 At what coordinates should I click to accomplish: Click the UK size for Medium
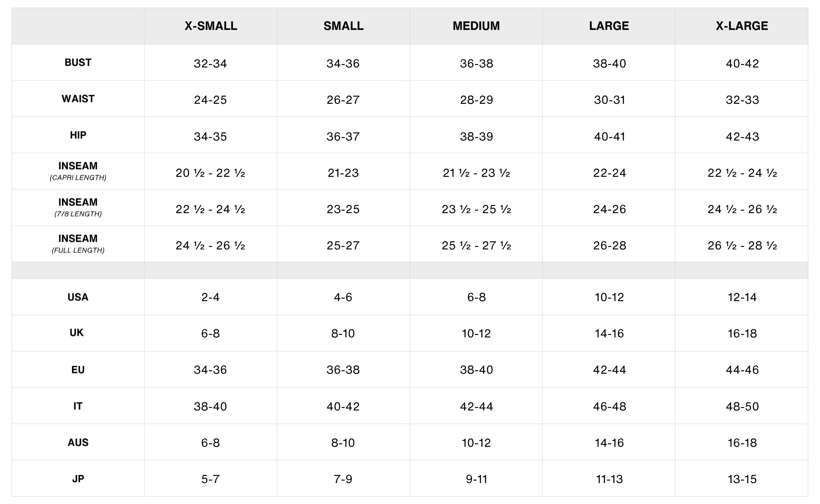pyautogui.click(x=476, y=334)
